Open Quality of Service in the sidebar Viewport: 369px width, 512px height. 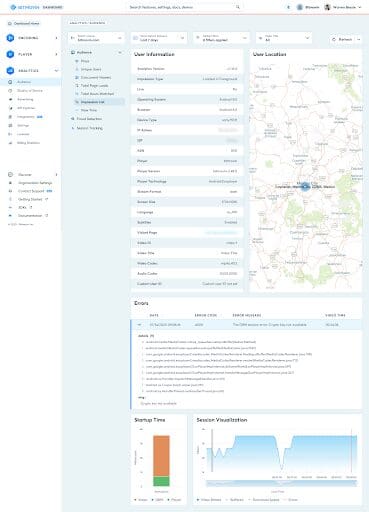pyautogui.click(x=30, y=91)
